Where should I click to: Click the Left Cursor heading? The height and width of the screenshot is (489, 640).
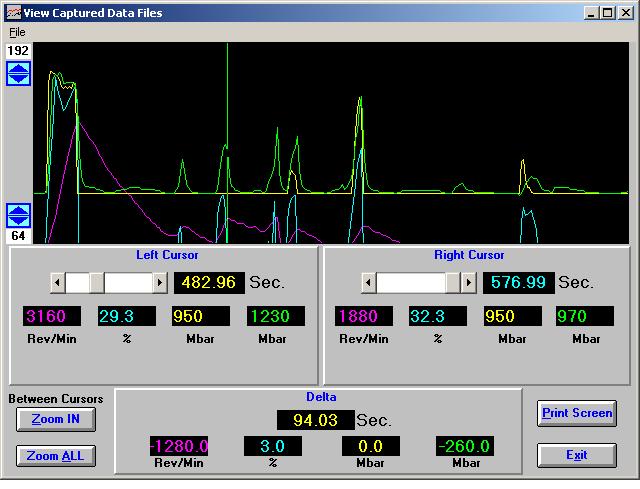point(167,255)
